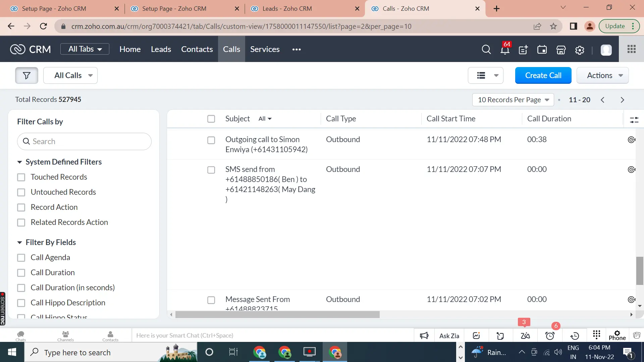644x362 pixels.
Task: Open the notifications bell in the CRM header
Action: 505,50
